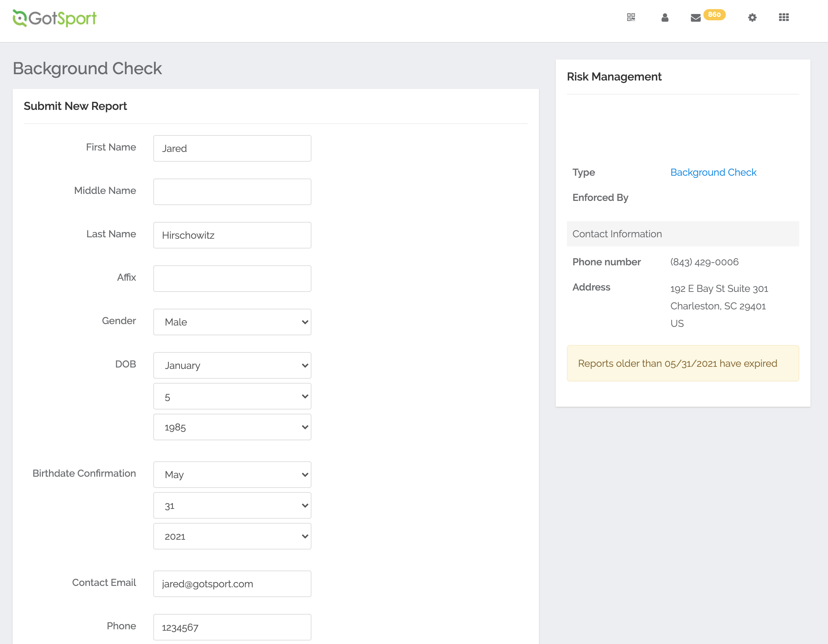This screenshot has width=828, height=644.
Task: Click the 860 notification badge
Action: 714,14
